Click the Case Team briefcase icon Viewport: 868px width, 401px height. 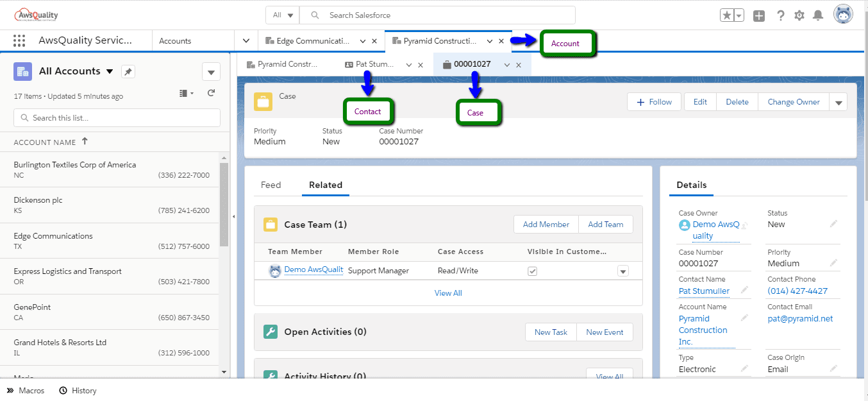[271, 225]
